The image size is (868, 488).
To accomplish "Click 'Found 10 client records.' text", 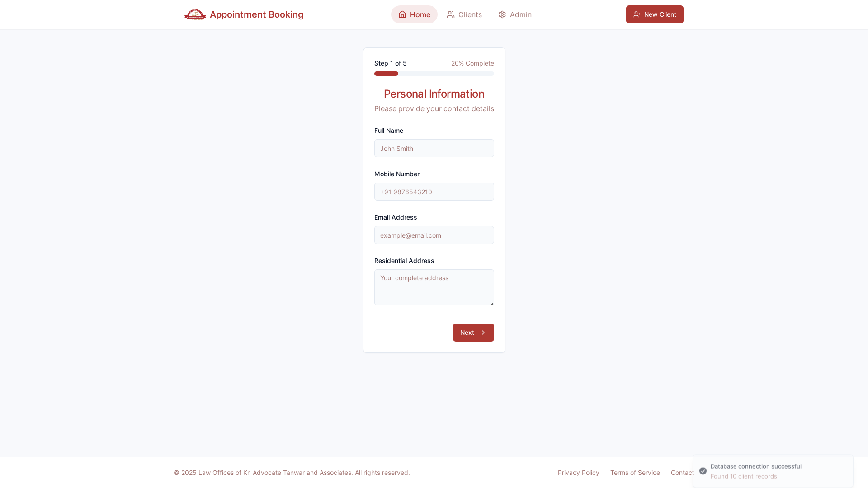I will [x=745, y=476].
